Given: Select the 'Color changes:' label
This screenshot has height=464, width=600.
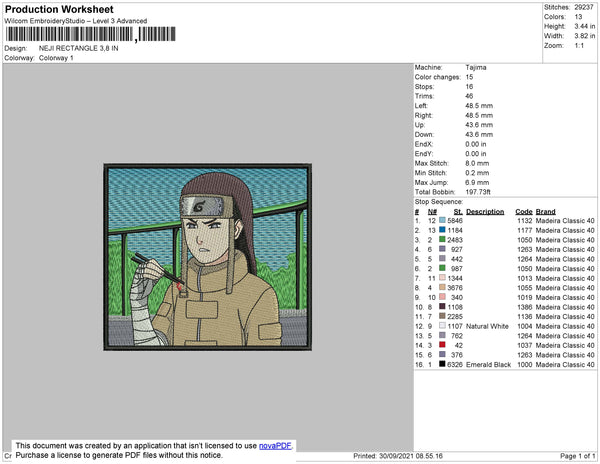Looking at the screenshot, I should pyautogui.click(x=437, y=77).
